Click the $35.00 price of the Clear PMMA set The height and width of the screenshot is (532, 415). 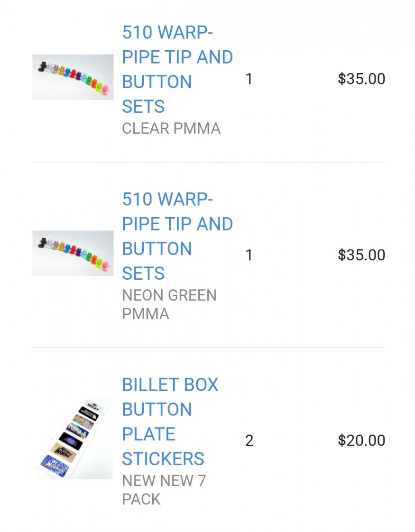pyautogui.click(x=361, y=79)
